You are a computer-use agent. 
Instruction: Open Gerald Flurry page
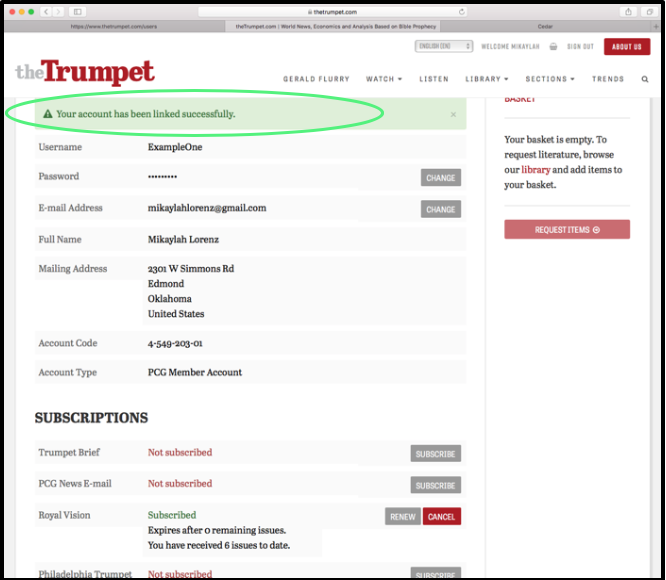point(316,79)
